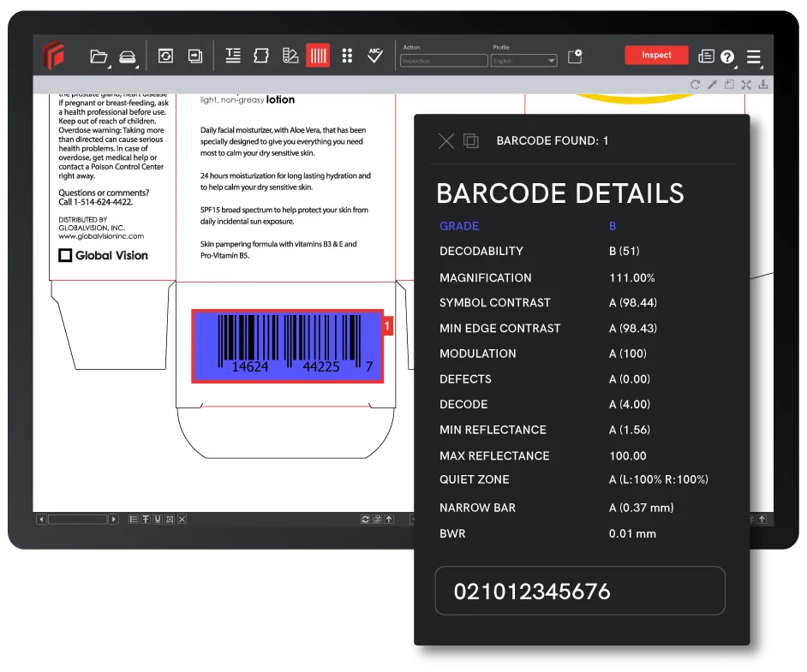Click the red Inspect button
The image size is (807, 672).
tap(657, 55)
